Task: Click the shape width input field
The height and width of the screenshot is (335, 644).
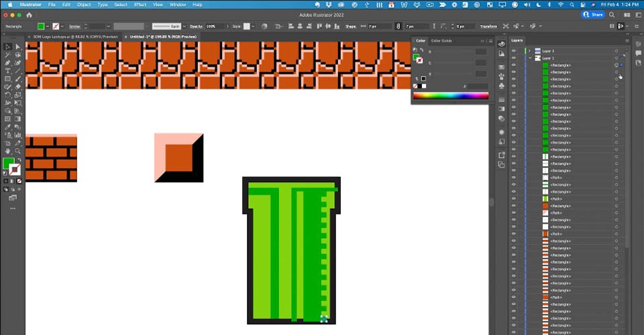Action: point(380,26)
